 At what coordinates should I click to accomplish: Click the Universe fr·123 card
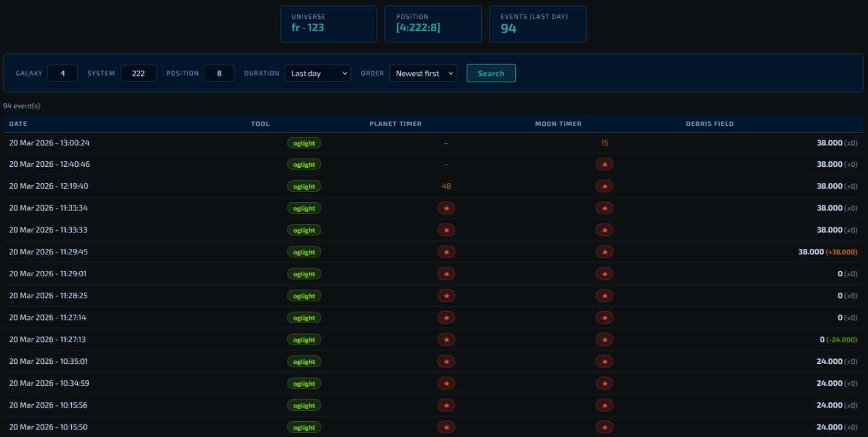point(328,24)
